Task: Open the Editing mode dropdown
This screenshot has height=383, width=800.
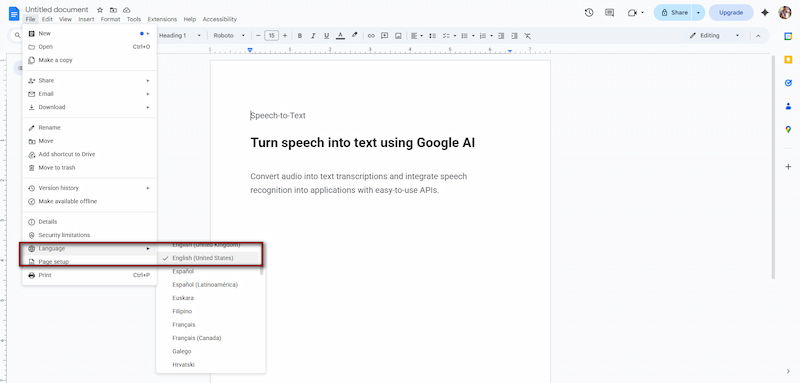Action: 714,36
